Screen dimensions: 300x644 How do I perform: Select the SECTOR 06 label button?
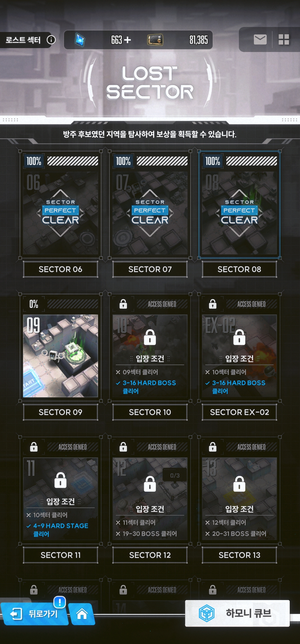click(x=61, y=269)
